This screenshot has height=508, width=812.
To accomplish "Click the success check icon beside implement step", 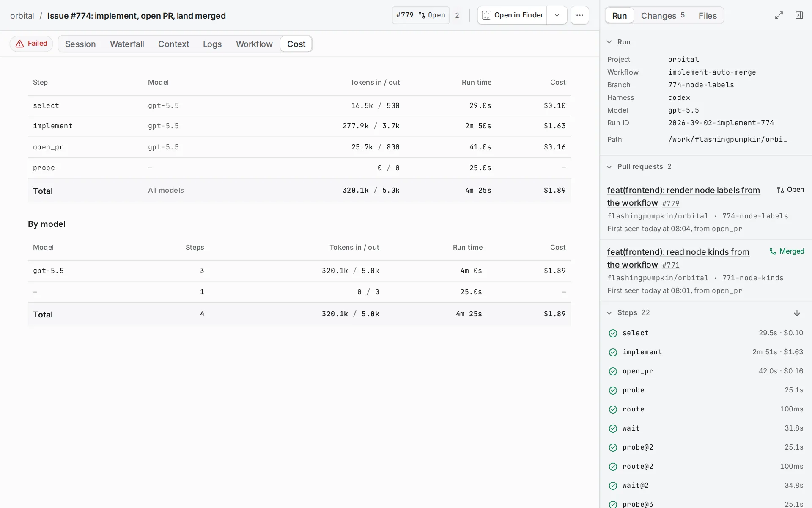I will 613,353.
